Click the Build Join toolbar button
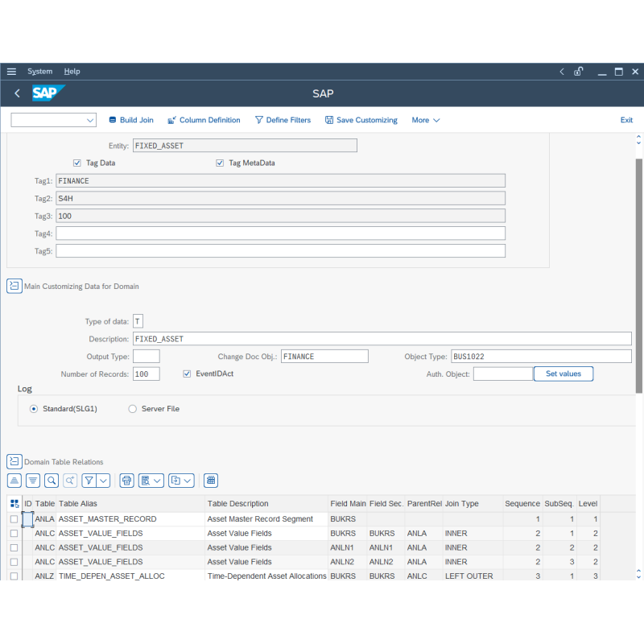Image resolution: width=644 pixels, height=644 pixels. (x=131, y=120)
